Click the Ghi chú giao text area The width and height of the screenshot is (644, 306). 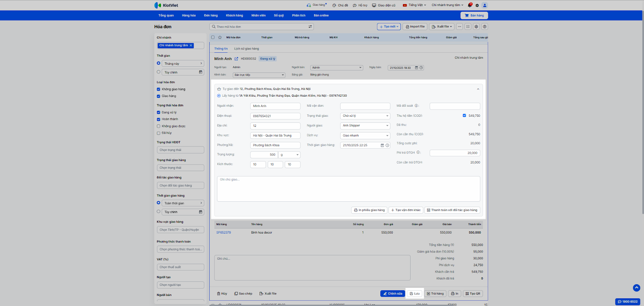click(x=348, y=188)
